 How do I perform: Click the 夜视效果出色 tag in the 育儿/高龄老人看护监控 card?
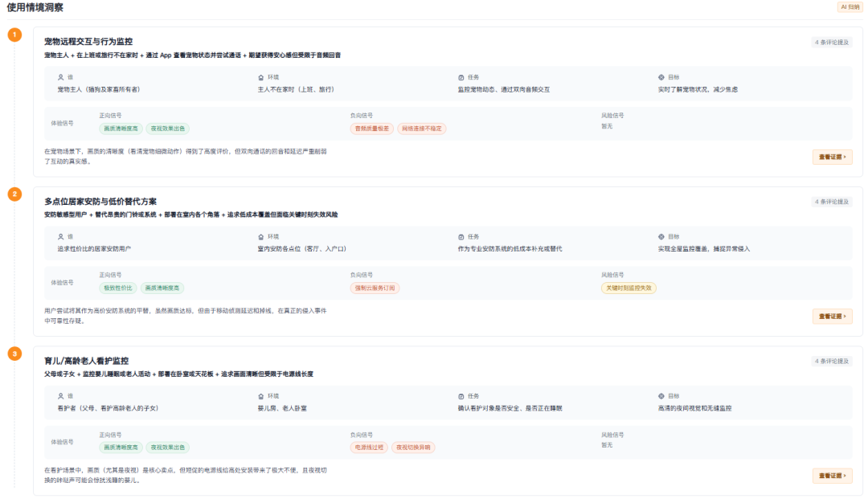[x=168, y=447]
